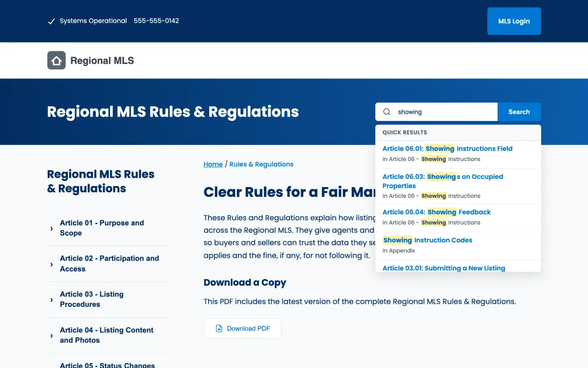Open Article 02 - Participation and Access

109,264
